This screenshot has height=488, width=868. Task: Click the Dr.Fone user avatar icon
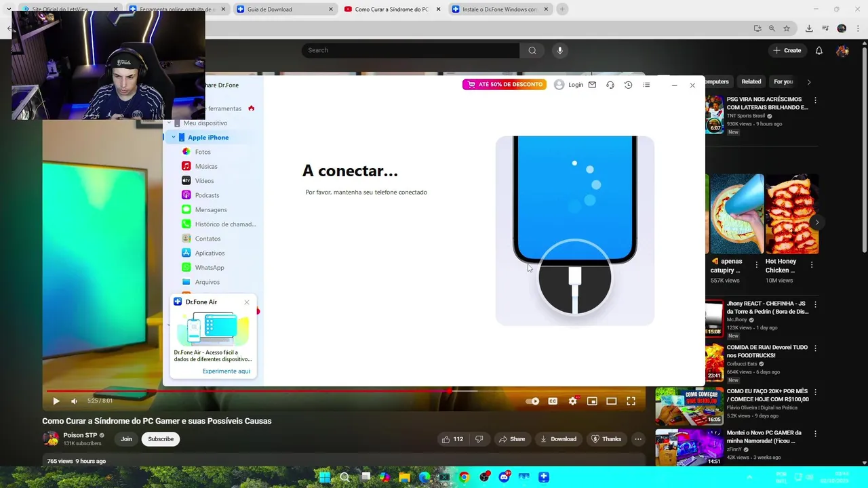pyautogui.click(x=559, y=85)
